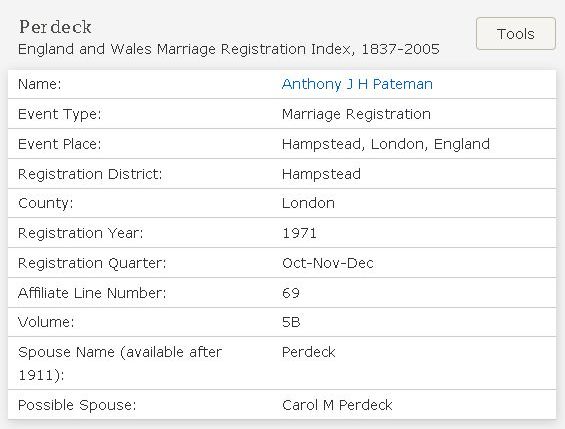Click the Volume value 5B
The height and width of the screenshot is (429, 565).
tap(291, 322)
